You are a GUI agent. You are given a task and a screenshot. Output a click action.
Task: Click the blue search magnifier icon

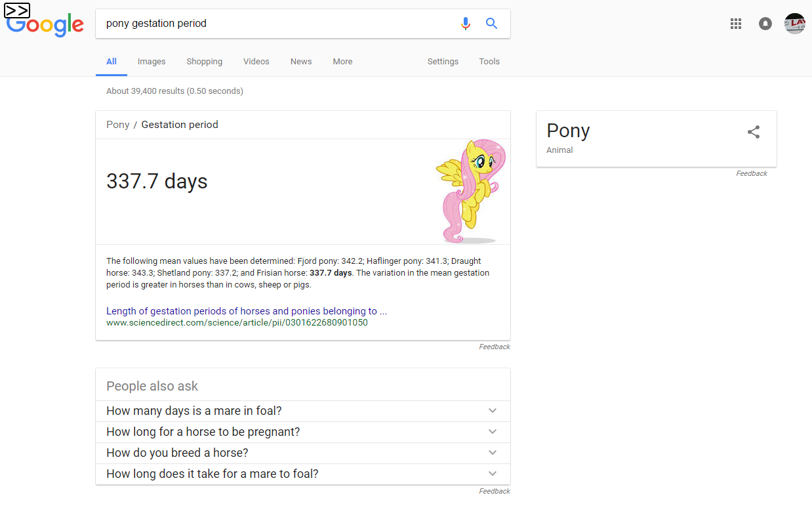[491, 24]
